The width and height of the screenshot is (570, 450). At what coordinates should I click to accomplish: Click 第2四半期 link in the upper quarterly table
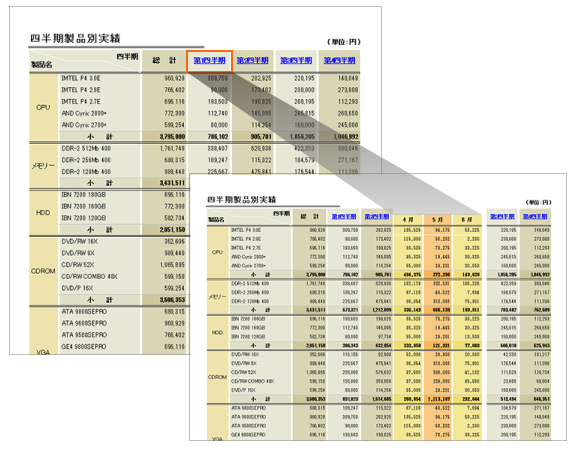pyautogui.click(x=253, y=61)
